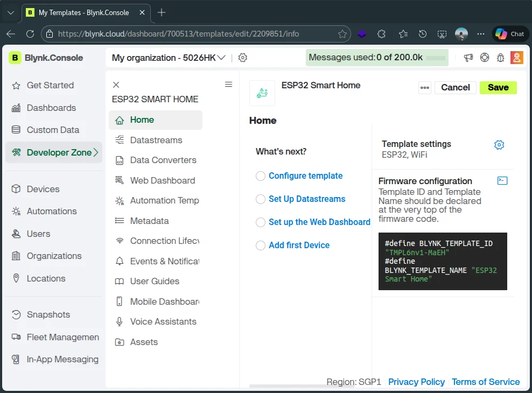Select the Add first Device step circle
This screenshot has width=532, height=393.
(x=261, y=245)
